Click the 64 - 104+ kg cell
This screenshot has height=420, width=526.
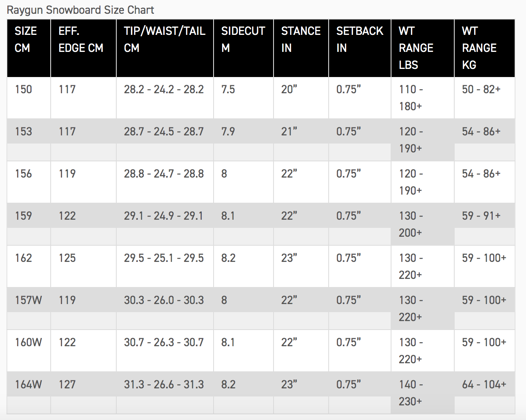pyautogui.click(x=484, y=384)
